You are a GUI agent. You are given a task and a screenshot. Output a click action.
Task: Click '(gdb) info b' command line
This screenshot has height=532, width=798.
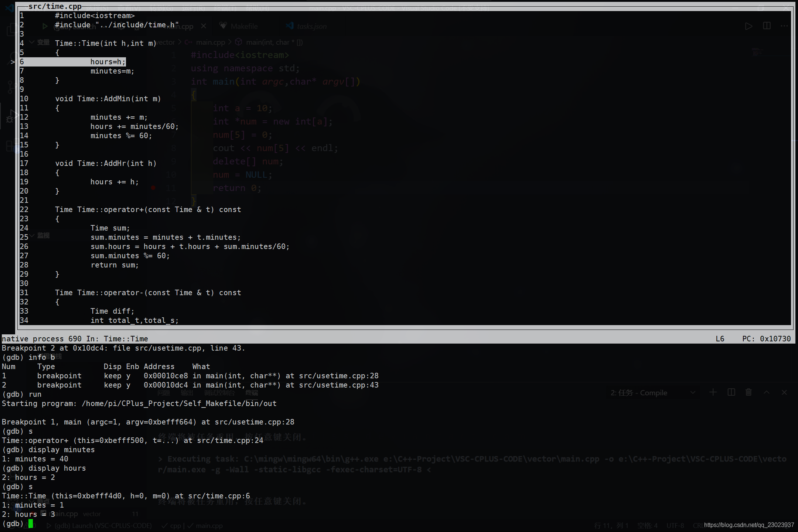28,357
